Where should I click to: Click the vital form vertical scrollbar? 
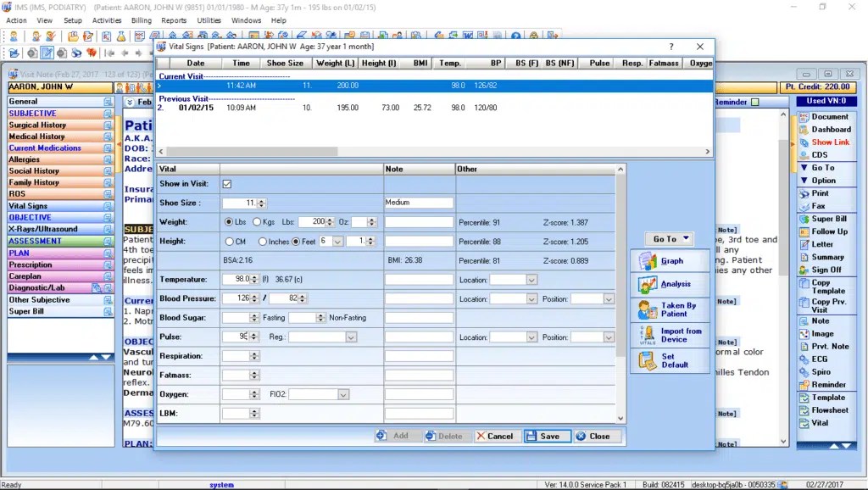point(620,265)
